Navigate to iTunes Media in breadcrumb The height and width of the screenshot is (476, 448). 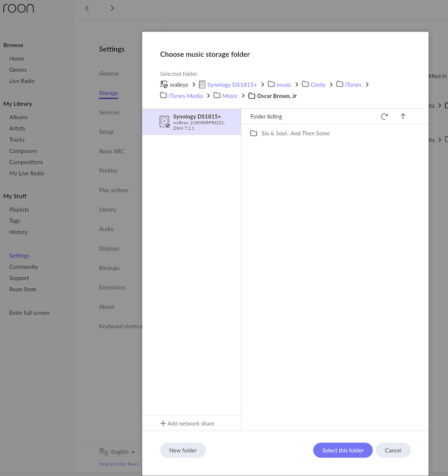click(185, 96)
